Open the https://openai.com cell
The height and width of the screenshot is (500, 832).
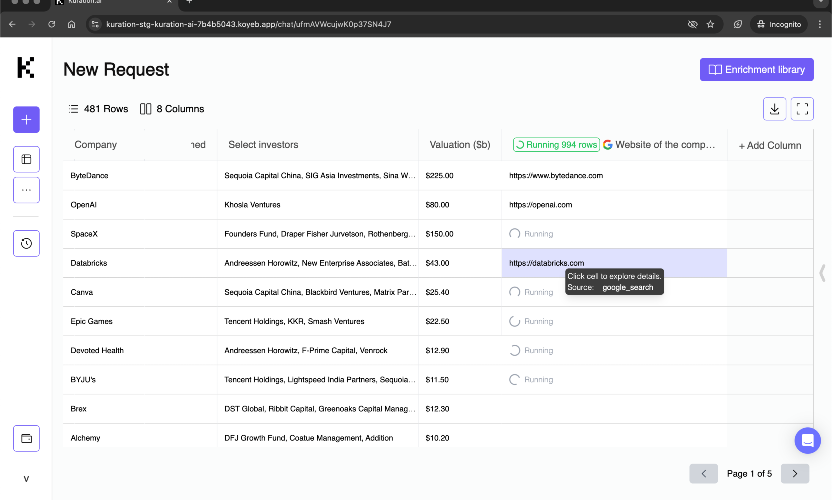tap(614, 205)
